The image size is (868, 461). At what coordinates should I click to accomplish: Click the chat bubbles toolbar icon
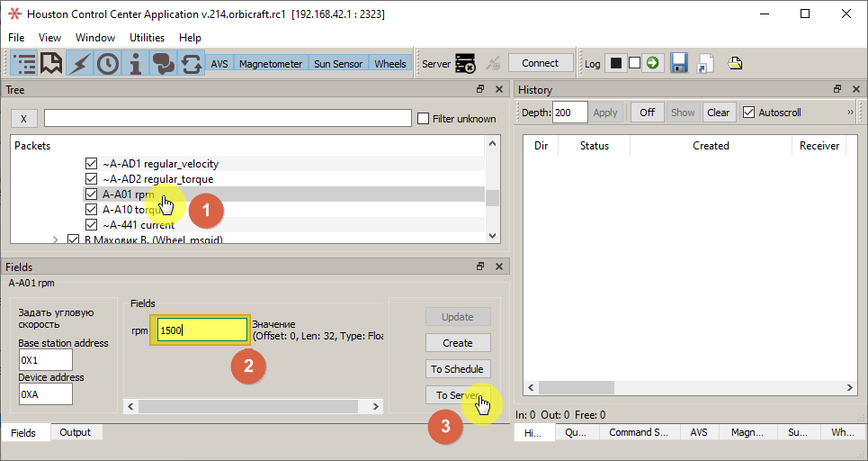163,63
